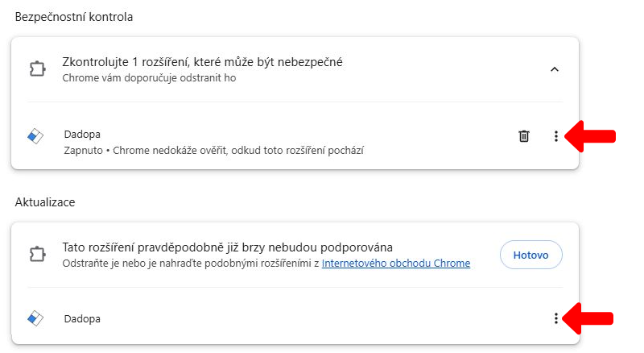Open three-dot menu for Dadopa in safety check
The width and height of the screenshot is (644, 353).
click(x=555, y=136)
